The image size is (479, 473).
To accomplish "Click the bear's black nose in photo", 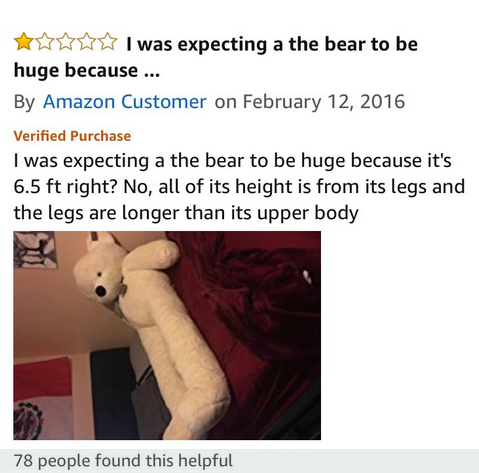I will [101, 291].
